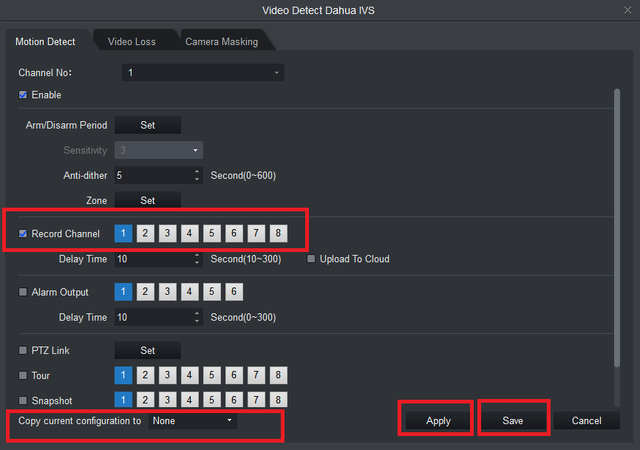Open the Channel No dropdown

203,73
